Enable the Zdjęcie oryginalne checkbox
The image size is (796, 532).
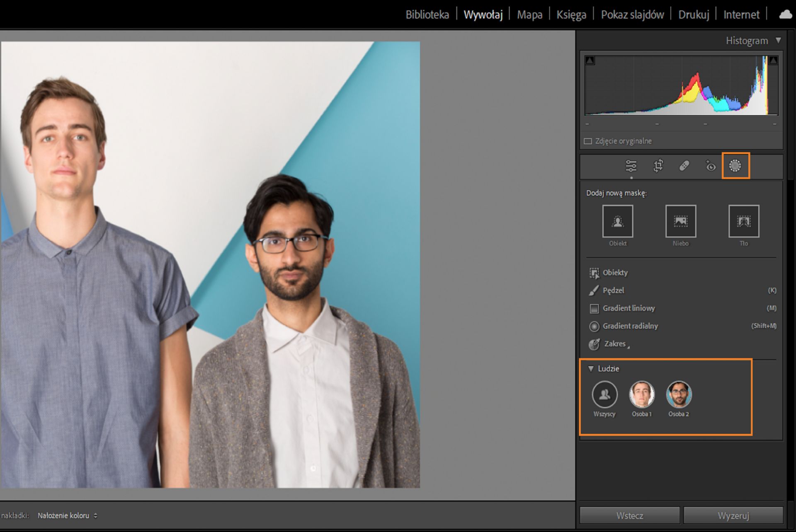[588, 141]
